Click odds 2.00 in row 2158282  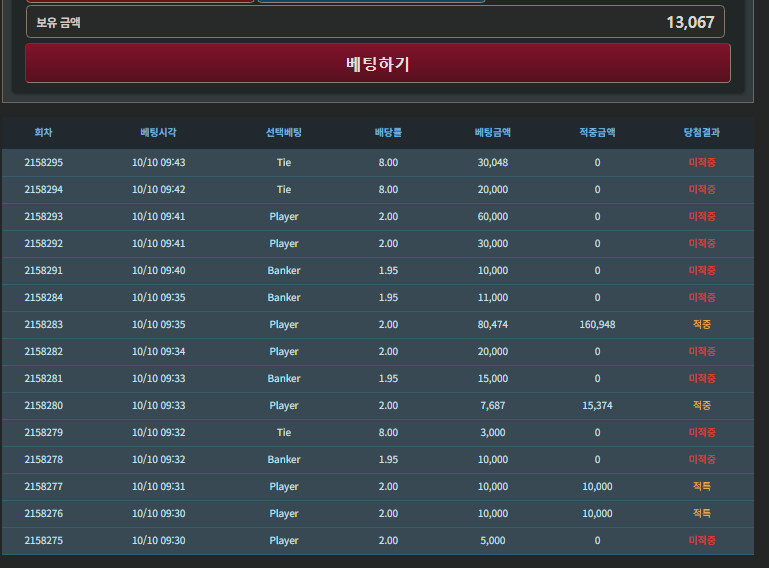(388, 351)
